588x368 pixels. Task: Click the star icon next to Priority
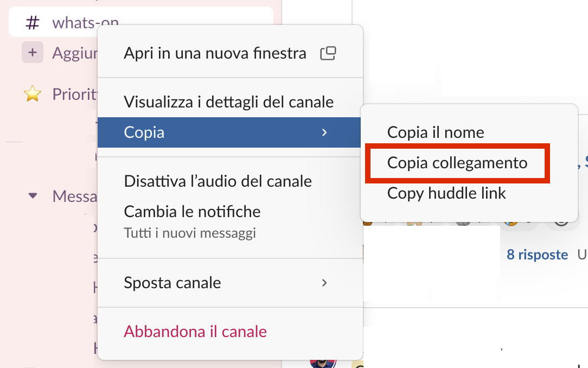33,94
